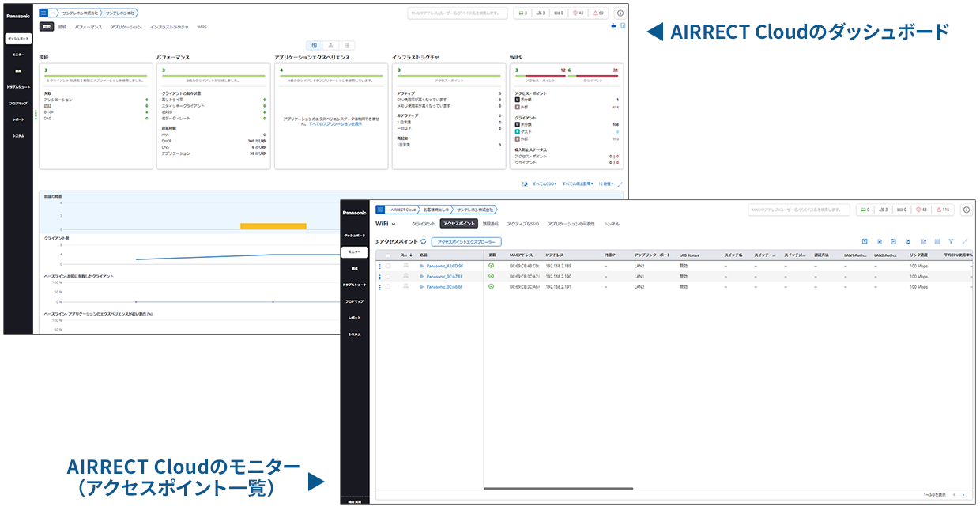Click the expand view icon near 12時間
The height and width of the screenshot is (518, 980).
pyautogui.click(x=620, y=184)
